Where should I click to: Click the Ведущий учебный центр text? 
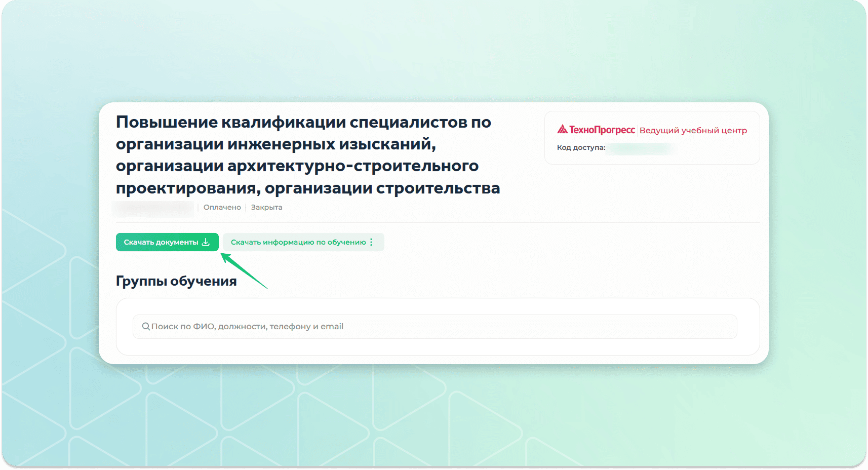pyautogui.click(x=693, y=131)
